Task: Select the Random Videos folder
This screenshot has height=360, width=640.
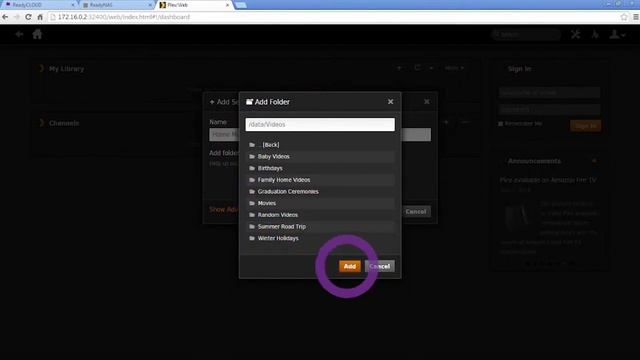Action: [x=320, y=215]
